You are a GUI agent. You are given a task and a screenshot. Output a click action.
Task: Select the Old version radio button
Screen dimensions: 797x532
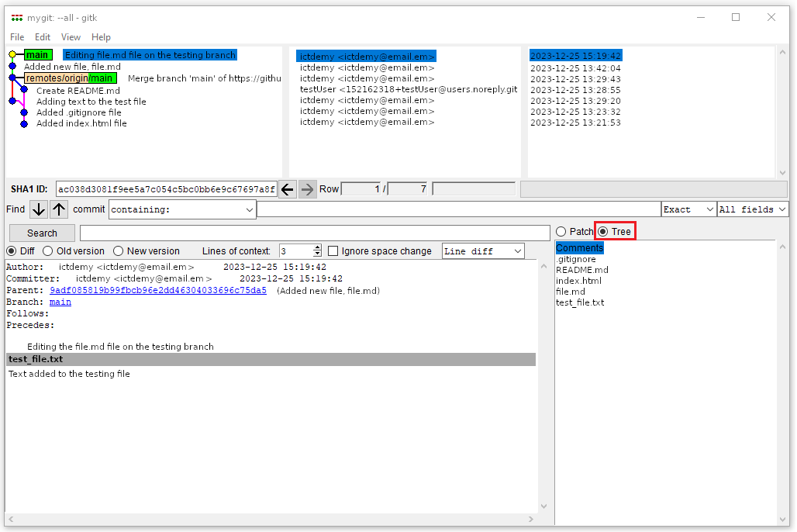point(48,251)
